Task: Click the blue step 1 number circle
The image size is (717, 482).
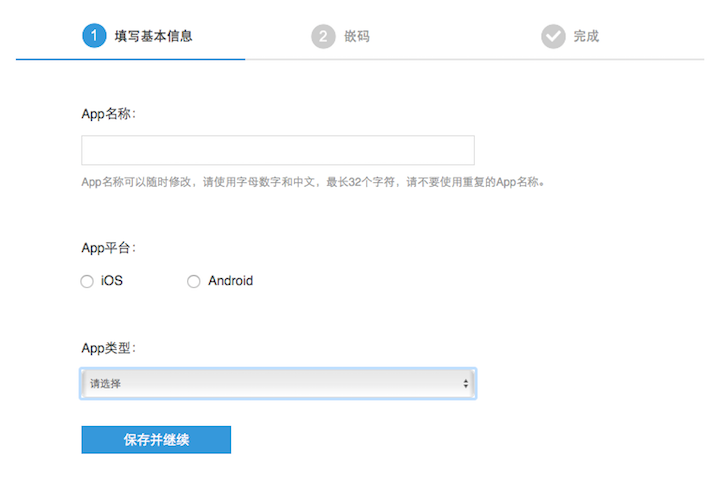Action: point(94,36)
